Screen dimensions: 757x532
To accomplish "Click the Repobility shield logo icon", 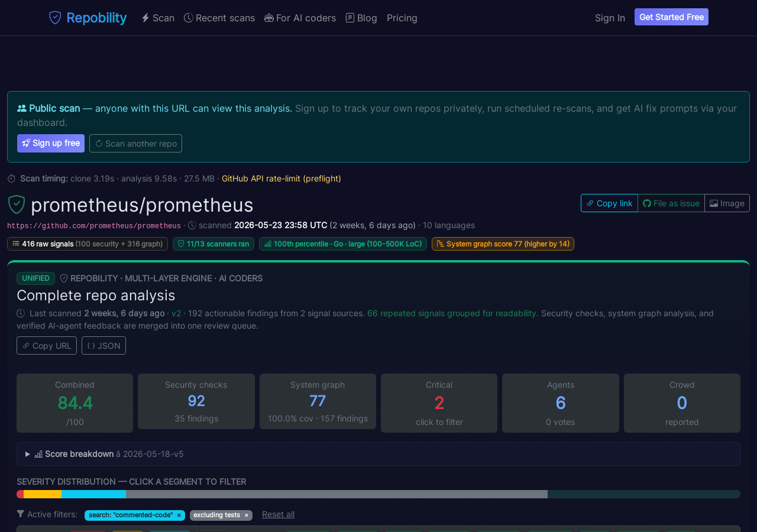I will click(x=55, y=18).
